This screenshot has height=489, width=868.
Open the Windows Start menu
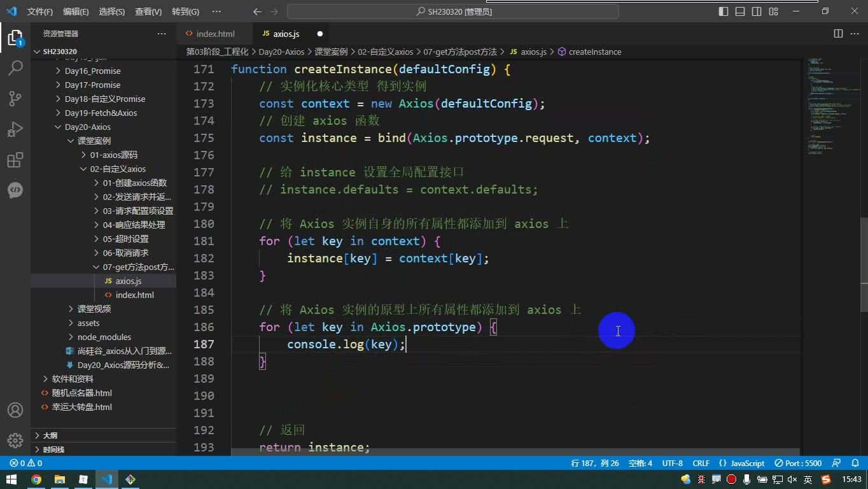11,479
